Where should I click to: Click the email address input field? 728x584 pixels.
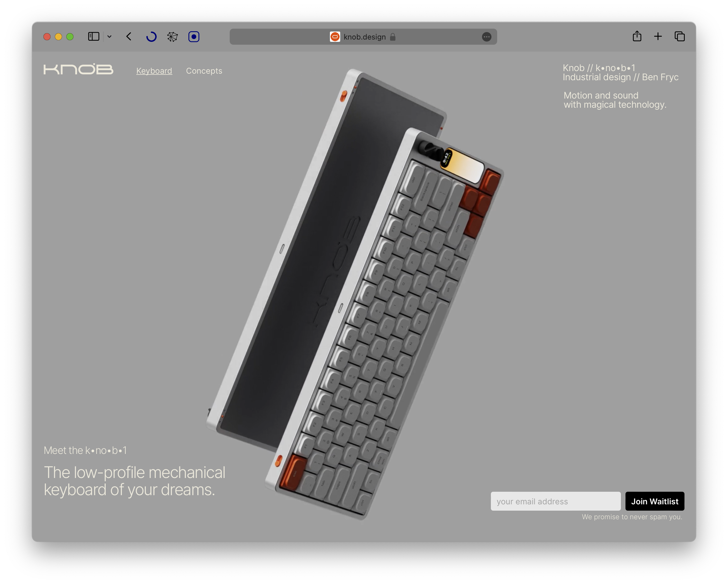[x=556, y=501]
